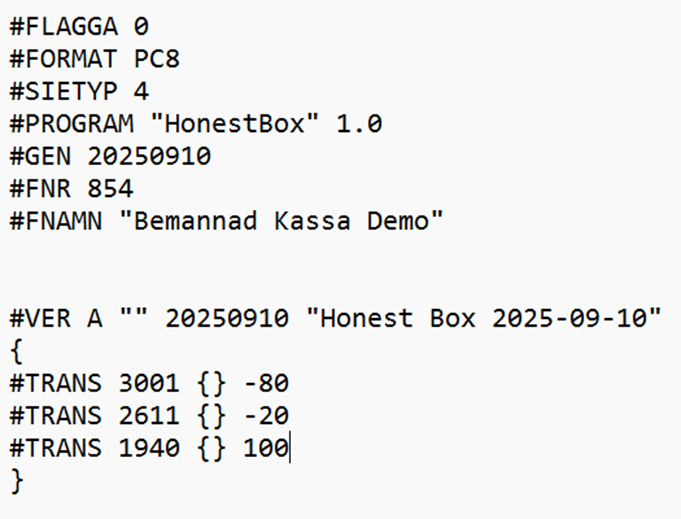681x519 pixels.
Task: Click the "Honest Box 2025-09-10" verification text
Action: coord(484,319)
